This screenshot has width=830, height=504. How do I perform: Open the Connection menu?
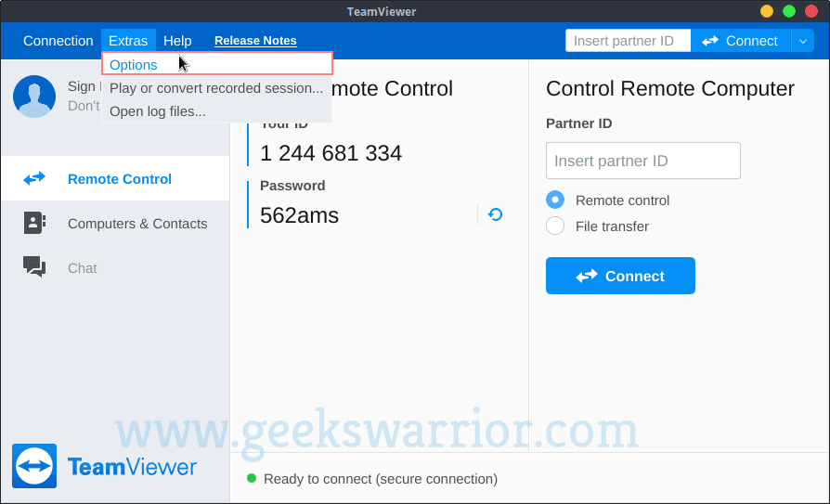click(x=58, y=41)
